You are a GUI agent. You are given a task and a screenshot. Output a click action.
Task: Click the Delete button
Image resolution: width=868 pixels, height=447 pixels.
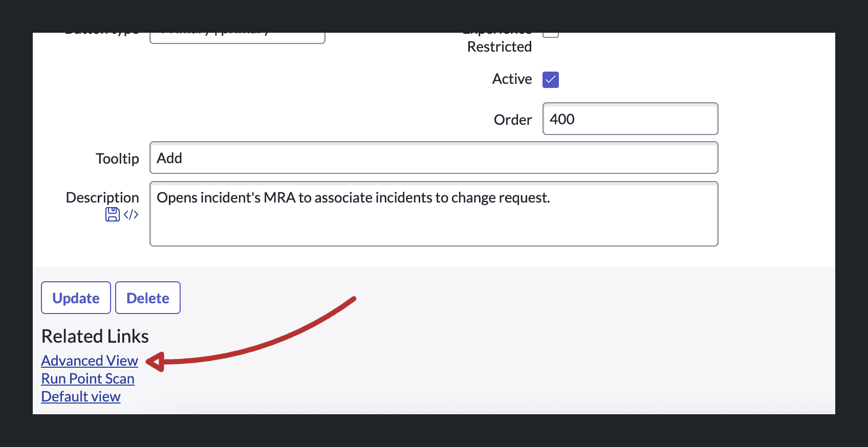coord(148,298)
